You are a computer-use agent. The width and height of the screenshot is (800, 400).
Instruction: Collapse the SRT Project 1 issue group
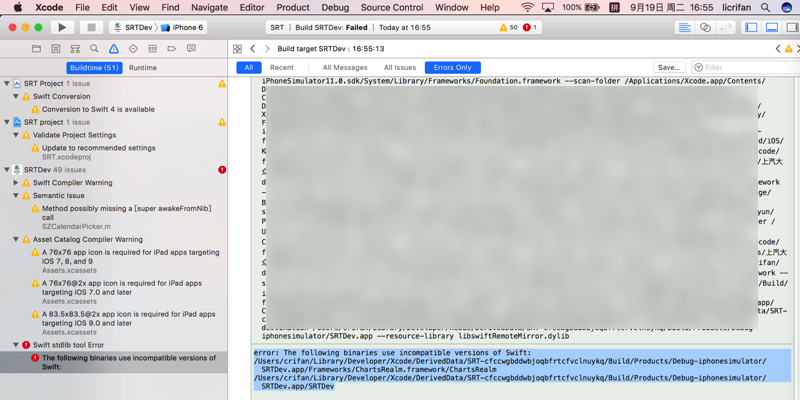point(7,83)
